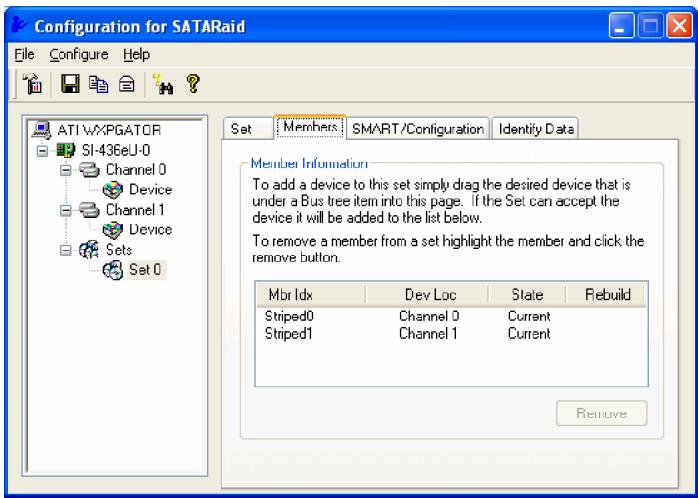Screen dimensions: 698x498
Task: Select the ATI WXPGATOR tree label
Action: (x=109, y=130)
